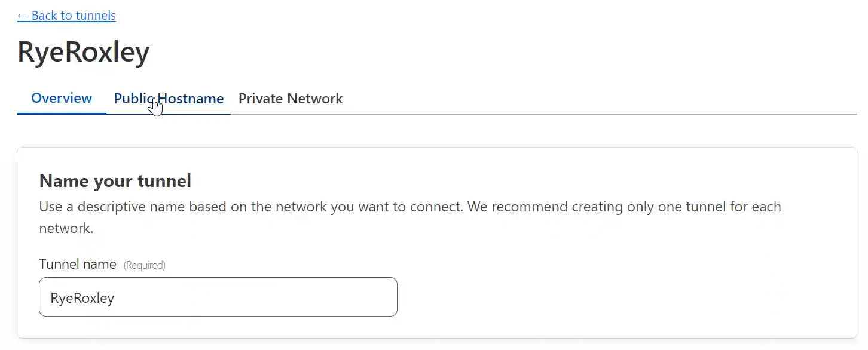Click the word tunnels in the back link
This screenshot has height=350, width=868.
click(x=94, y=16)
